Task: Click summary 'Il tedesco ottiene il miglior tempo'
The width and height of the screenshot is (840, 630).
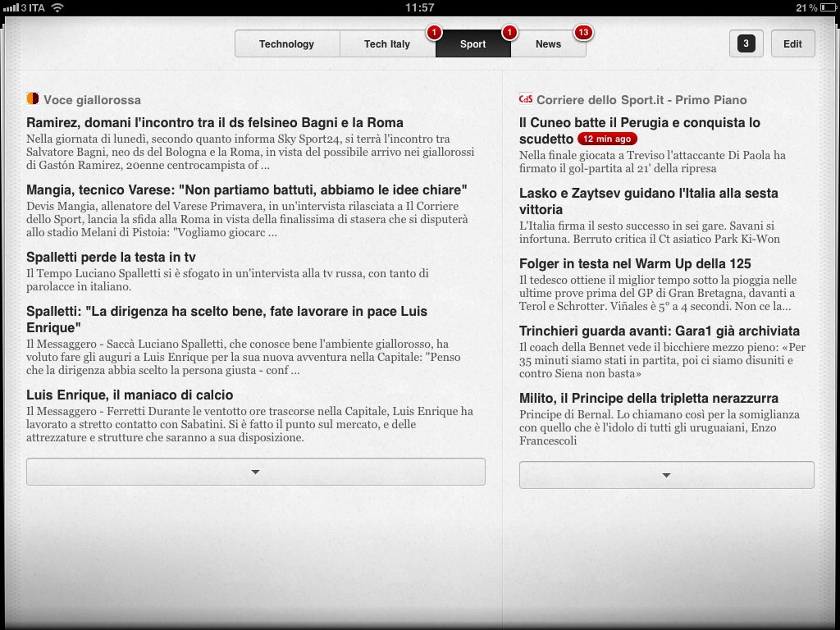Action: tap(658, 293)
